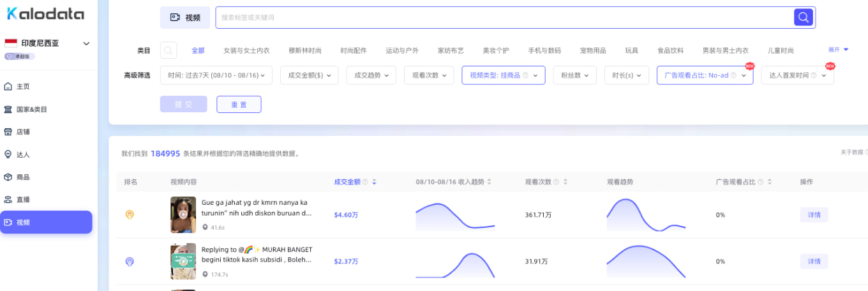Open the 时长(s) filter dropdown
The width and height of the screenshot is (868, 291).
627,75
